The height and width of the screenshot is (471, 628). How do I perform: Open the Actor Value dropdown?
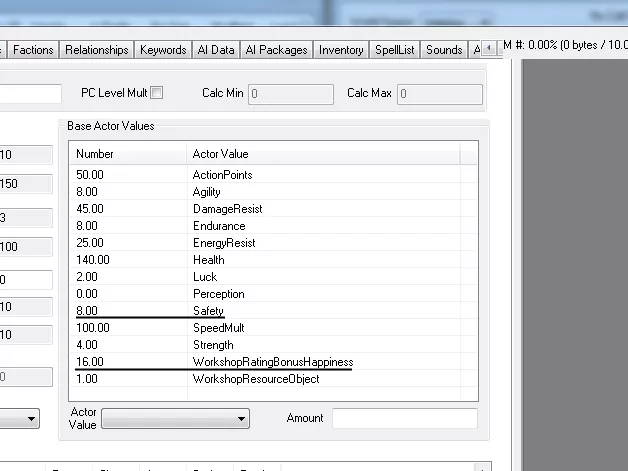[175, 419]
